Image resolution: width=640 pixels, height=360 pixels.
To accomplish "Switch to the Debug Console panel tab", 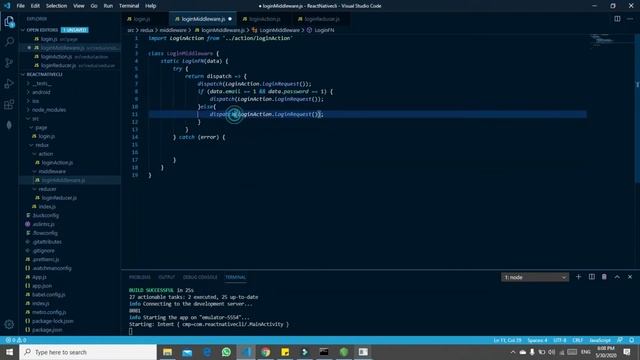I will point(200,277).
